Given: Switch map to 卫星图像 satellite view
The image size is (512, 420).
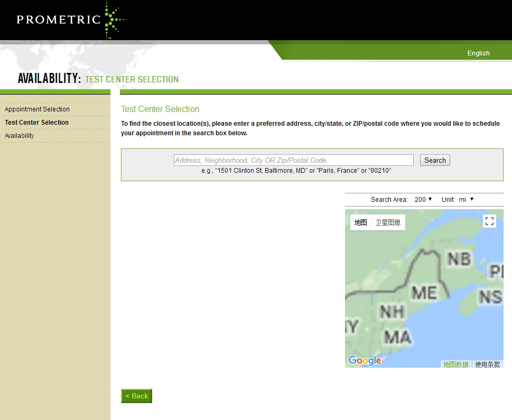Looking at the screenshot, I should click(x=388, y=222).
